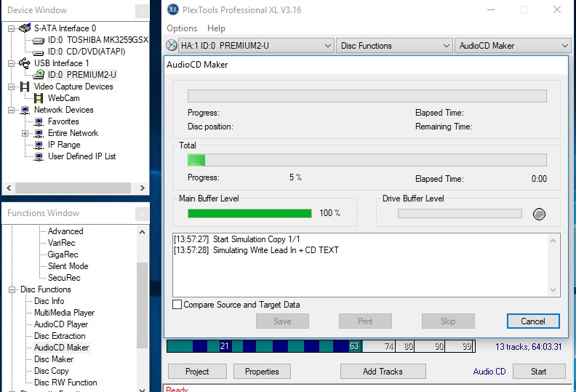Click the Properties button
Viewport: 576px width, 392px height.
(262, 372)
